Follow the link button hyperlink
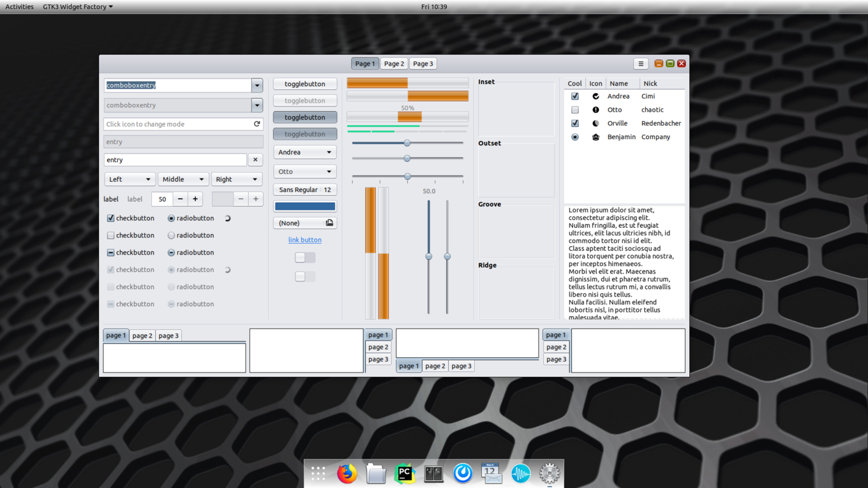This screenshot has height=488, width=868. point(305,240)
